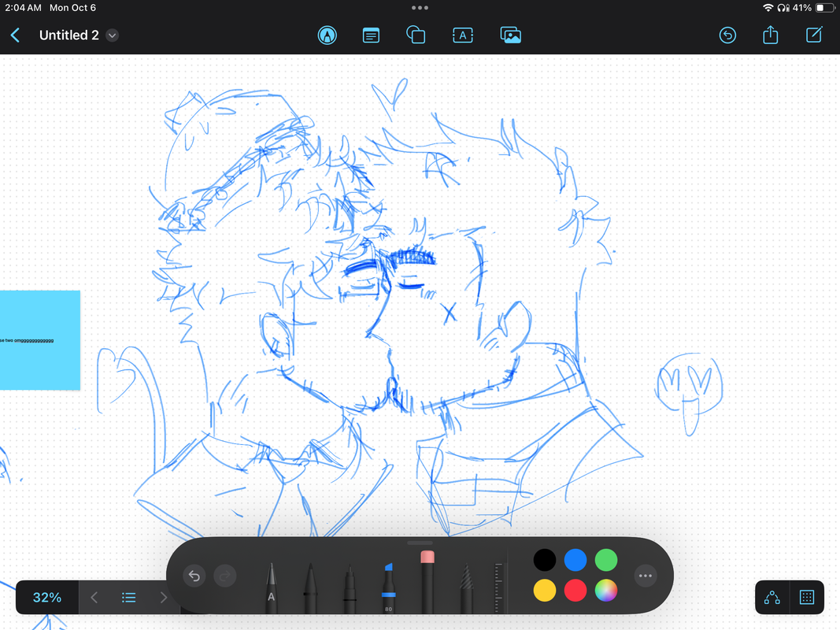
Task: Select the monoline pen tool
Action: coord(310,587)
